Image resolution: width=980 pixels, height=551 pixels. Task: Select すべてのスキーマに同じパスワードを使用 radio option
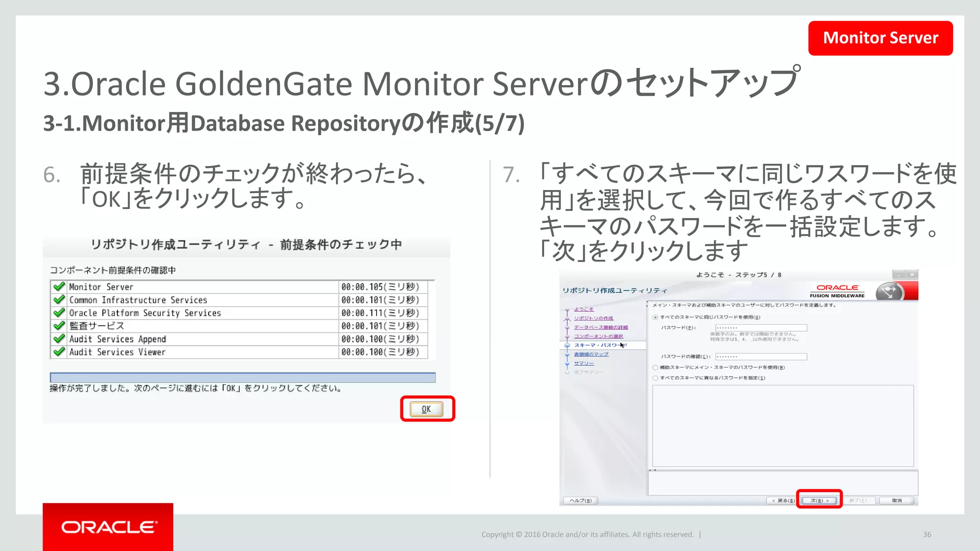tap(655, 317)
